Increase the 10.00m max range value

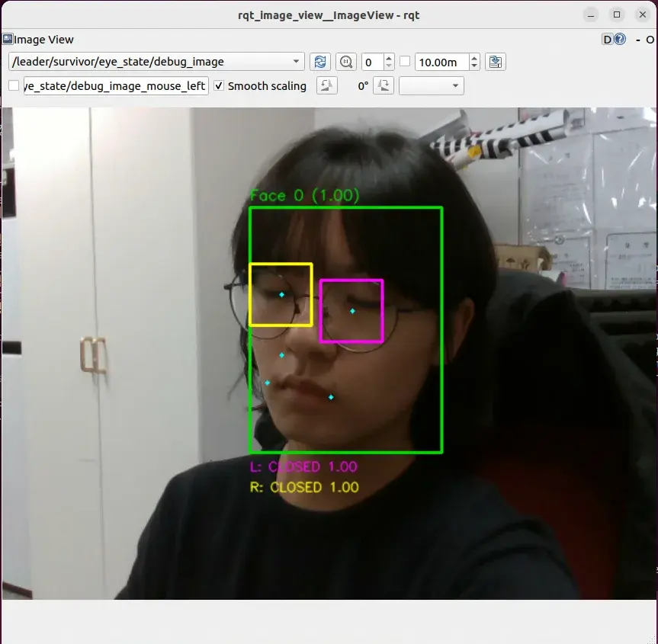(474, 58)
